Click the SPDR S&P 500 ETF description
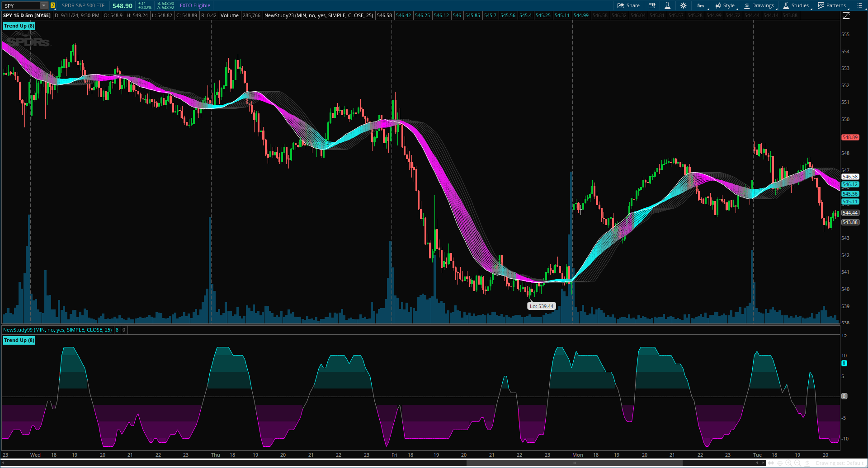This screenshot has width=868, height=468. click(83, 5)
